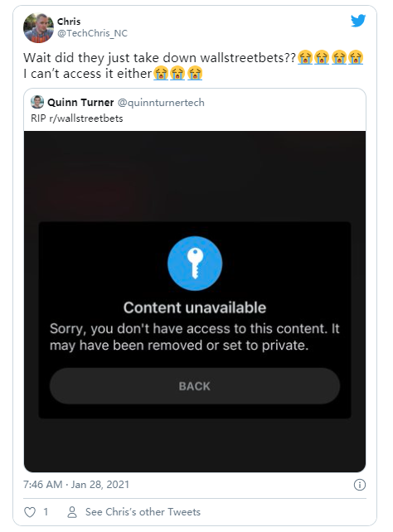Click the like count number 1
Screen dimensions: 393x532
click(46, 511)
